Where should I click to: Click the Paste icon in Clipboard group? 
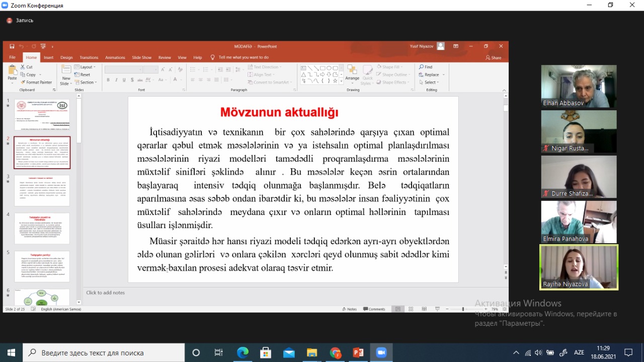[12, 72]
